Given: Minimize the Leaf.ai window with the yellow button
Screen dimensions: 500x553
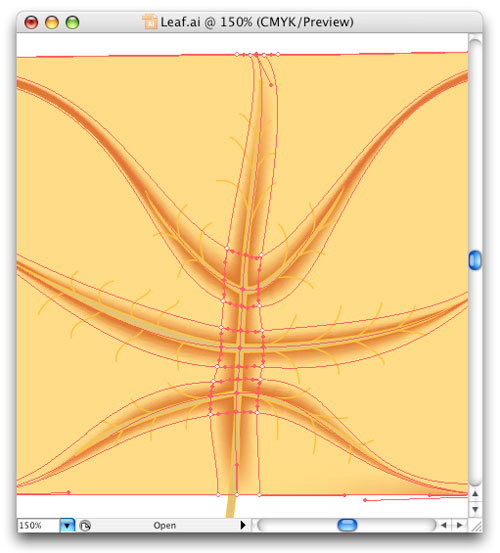Looking at the screenshot, I should click(x=51, y=23).
